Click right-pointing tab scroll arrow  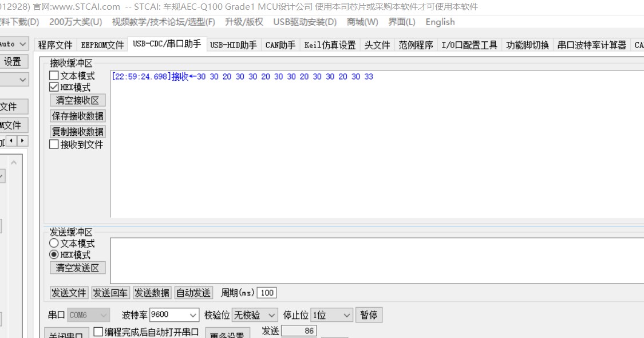point(22,141)
